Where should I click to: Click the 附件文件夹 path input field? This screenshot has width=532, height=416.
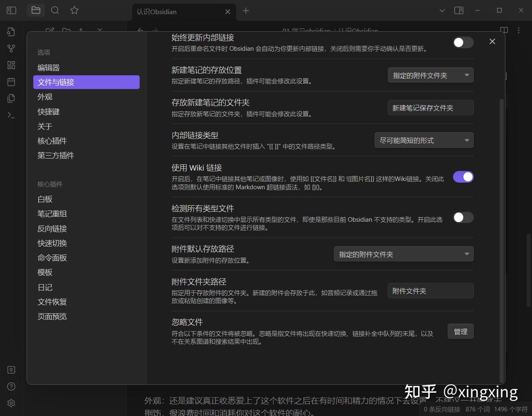[x=430, y=290]
